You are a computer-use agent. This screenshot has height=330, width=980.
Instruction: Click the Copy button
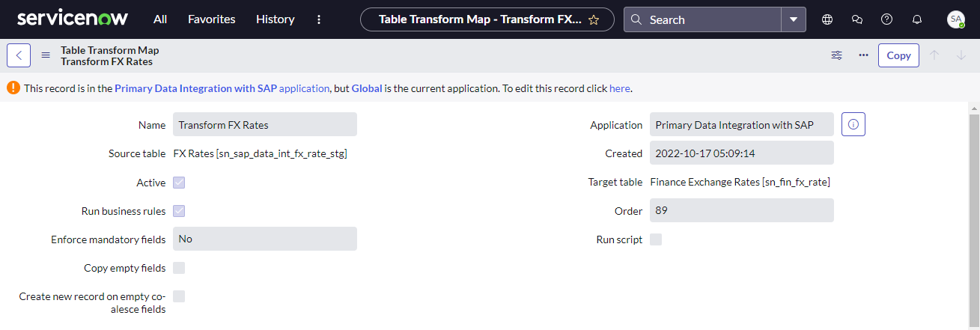tap(898, 55)
